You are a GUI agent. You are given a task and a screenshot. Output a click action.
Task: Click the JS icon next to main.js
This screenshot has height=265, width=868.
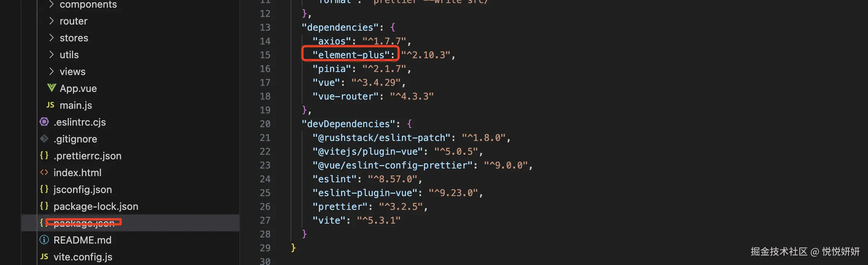pyautogui.click(x=50, y=105)
